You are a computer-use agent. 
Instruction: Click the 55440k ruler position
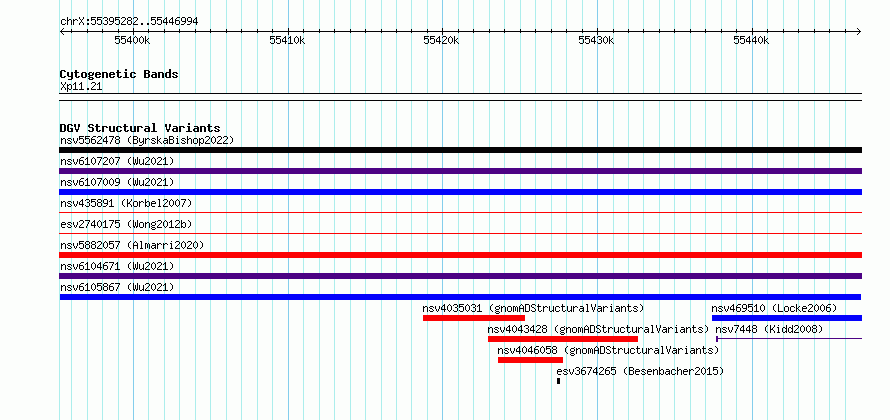[751, 40]
